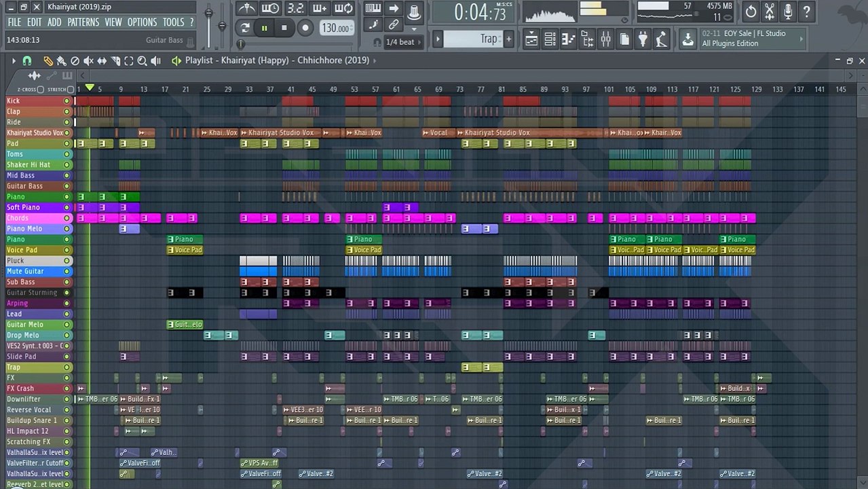The image size is (868, 489).
Task: Click the undo history round-arrow button
Action: pyautogui.click(x=751, y=11)
